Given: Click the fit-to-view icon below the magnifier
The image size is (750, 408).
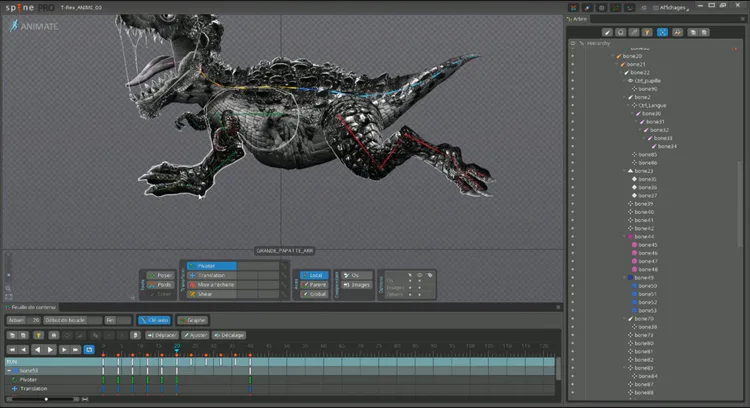Looking at the screenshot, I should pos(9,297).
